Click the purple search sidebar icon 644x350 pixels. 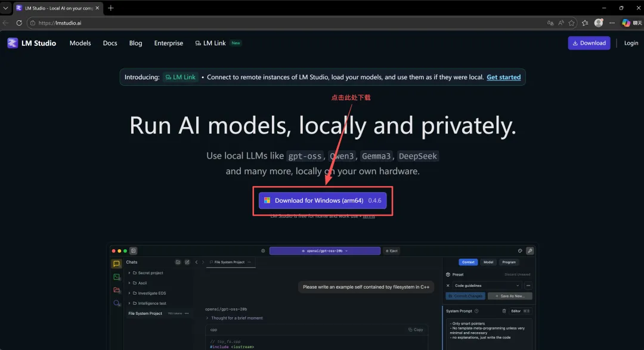click(x=117, y=303)
